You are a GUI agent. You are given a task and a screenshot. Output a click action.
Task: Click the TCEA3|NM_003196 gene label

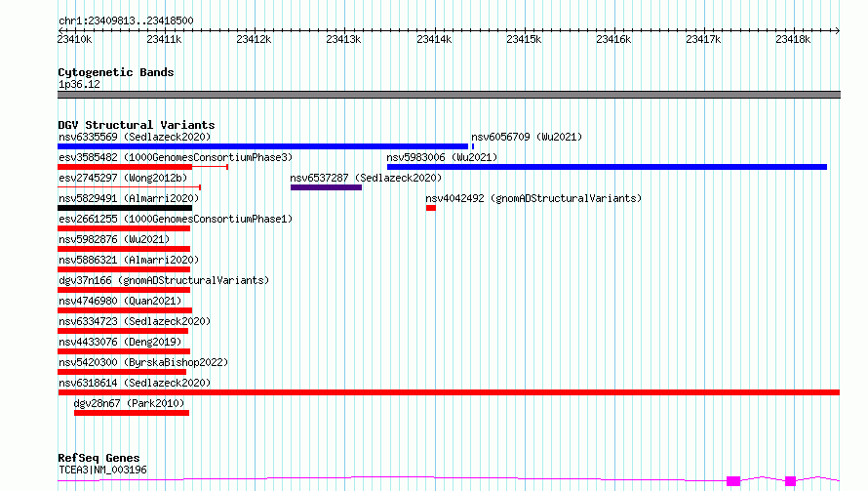pyautogui.click(x=102, y=470)
